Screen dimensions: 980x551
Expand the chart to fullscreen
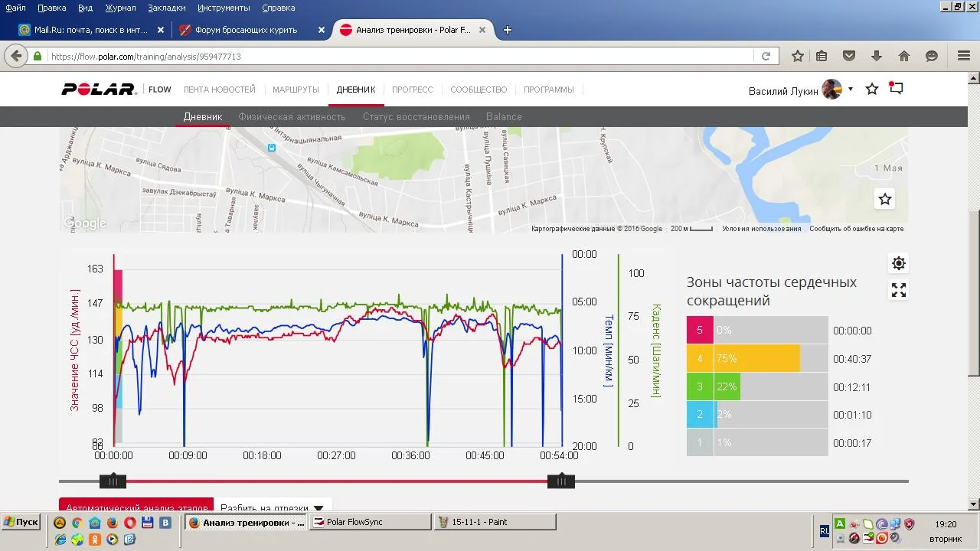click(899, 290)
